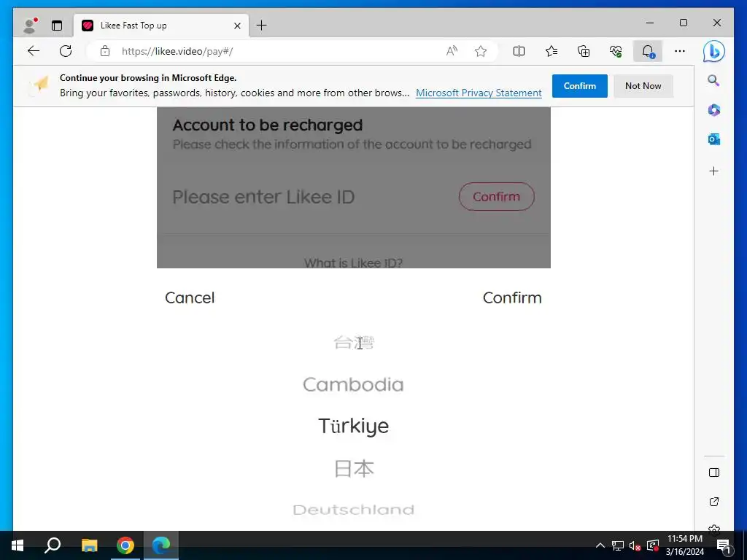This screenshot has width=747, height=560.
Task: Open the Windows Start menu
Action: tap(18, 545)
